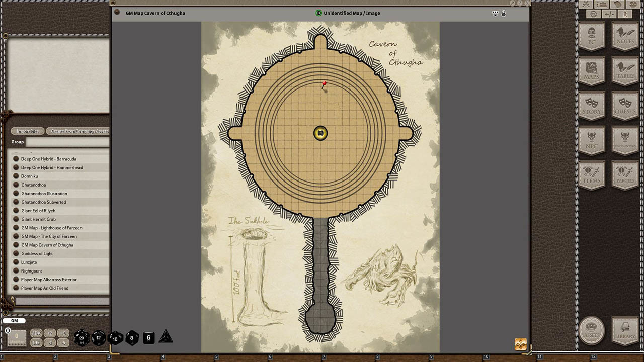
Task: Open the Assets window
Action: 592,330
